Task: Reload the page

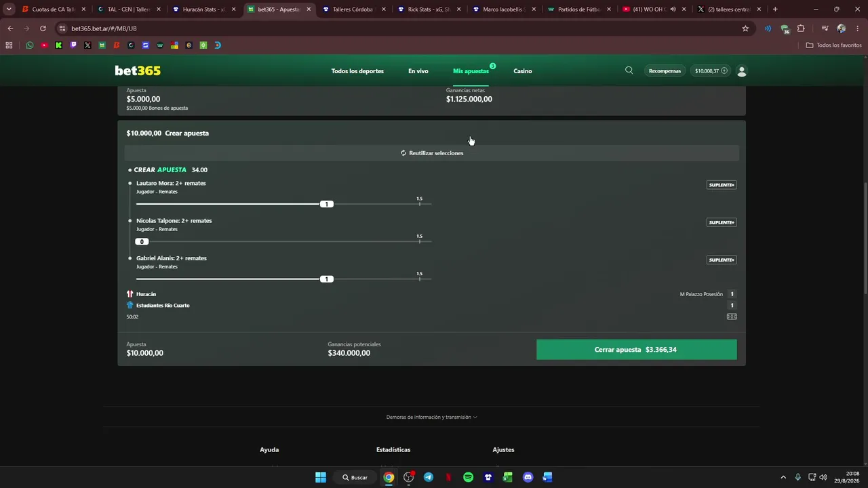Action: pyautogui.click(x=43, y=28)
